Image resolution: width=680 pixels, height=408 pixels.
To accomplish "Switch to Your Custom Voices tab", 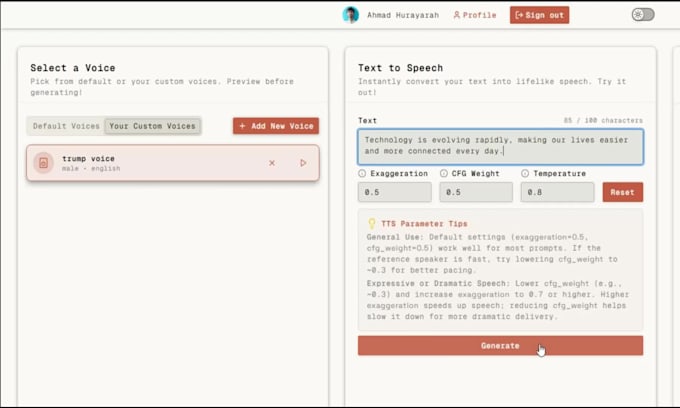I will coord(152,126).
